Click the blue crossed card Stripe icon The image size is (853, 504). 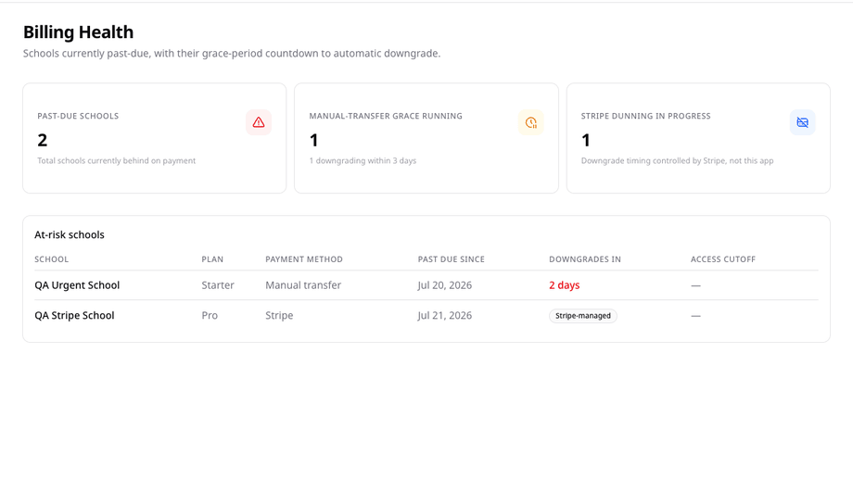pyautogui.click(x=802, y=122)
